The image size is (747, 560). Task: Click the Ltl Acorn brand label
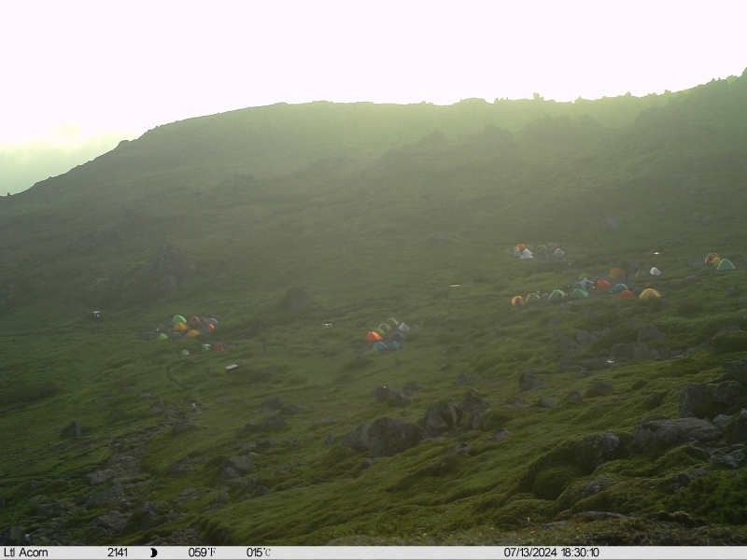tap(25, 553)
